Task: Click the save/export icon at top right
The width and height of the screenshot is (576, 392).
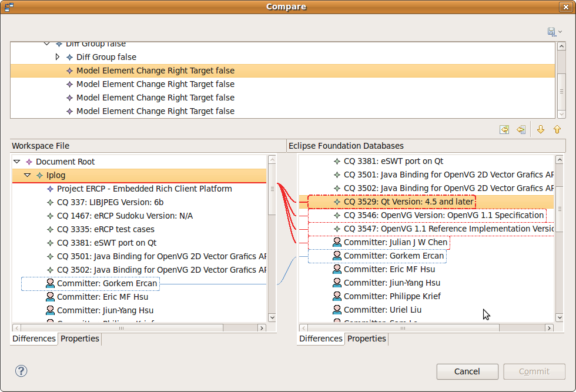Action: coord(551,32)
